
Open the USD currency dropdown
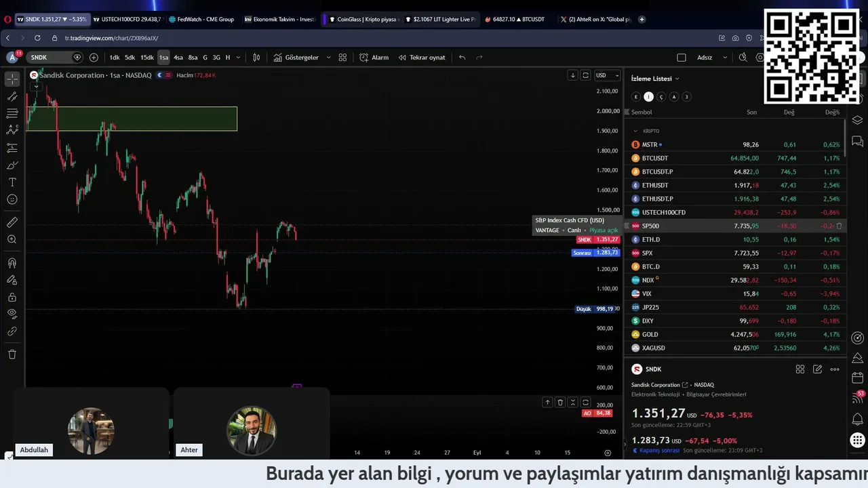pos(607,75)
